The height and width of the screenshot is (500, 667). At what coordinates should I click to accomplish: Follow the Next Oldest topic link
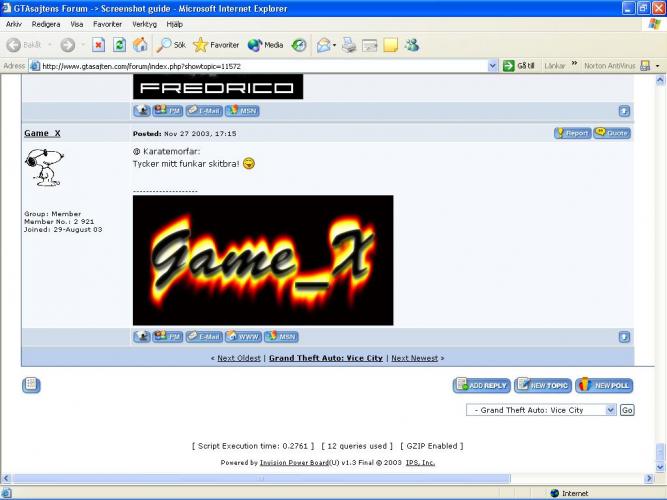click(239, 358)
